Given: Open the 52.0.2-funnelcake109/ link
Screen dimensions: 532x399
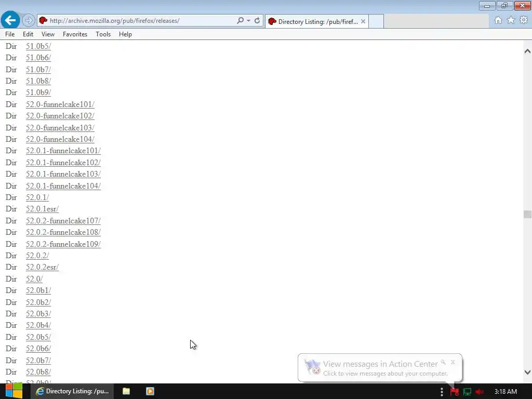Looking at the screenshot, I should pyautogui.click(x=63, y=244).
